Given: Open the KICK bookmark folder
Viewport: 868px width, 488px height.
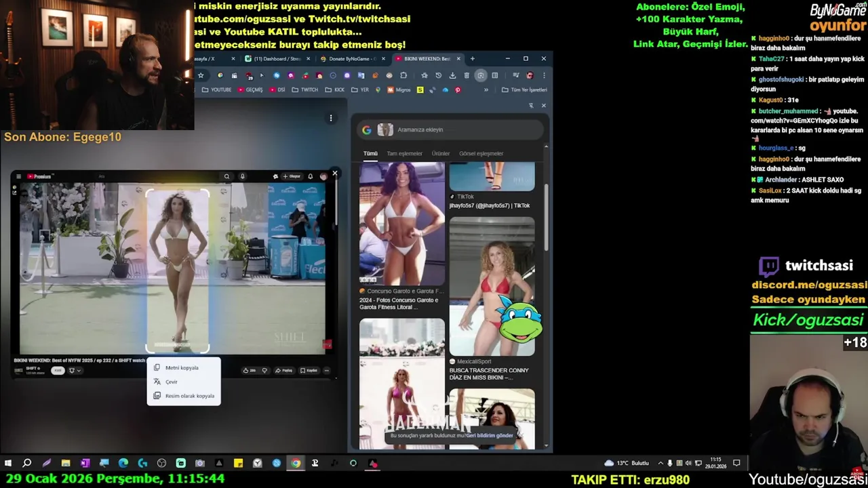Looking at the screenshot, I should [335, 89].
